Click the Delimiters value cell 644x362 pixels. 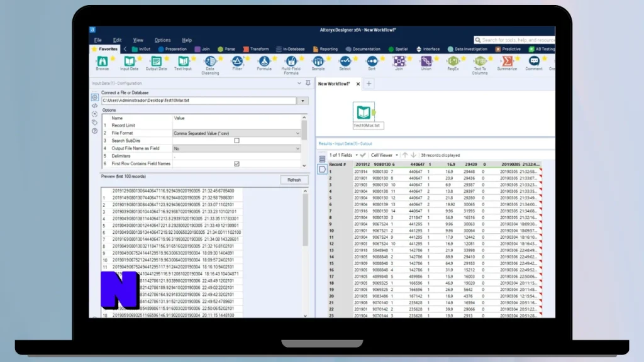point(236,156)
